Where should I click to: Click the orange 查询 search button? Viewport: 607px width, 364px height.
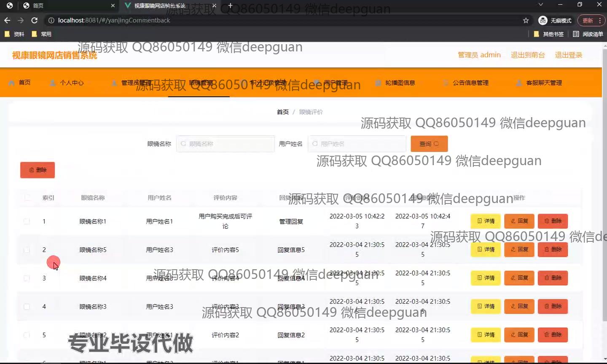[x=429, y=144]
